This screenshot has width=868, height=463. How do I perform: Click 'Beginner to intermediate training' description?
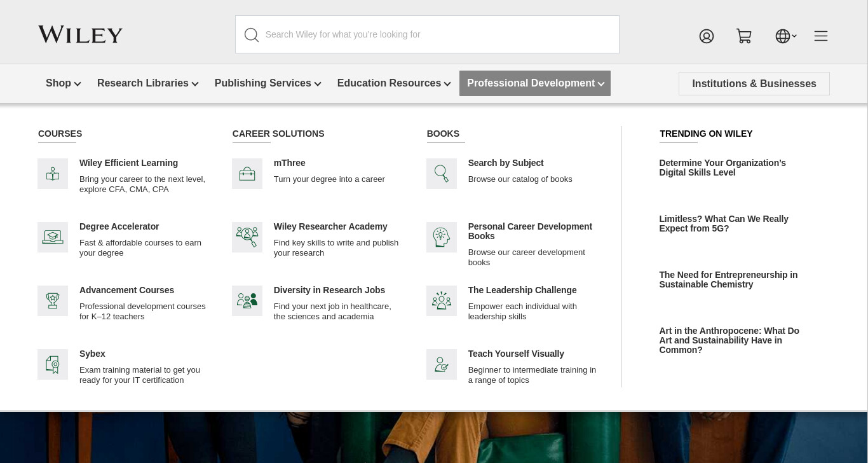click(532, 375)
